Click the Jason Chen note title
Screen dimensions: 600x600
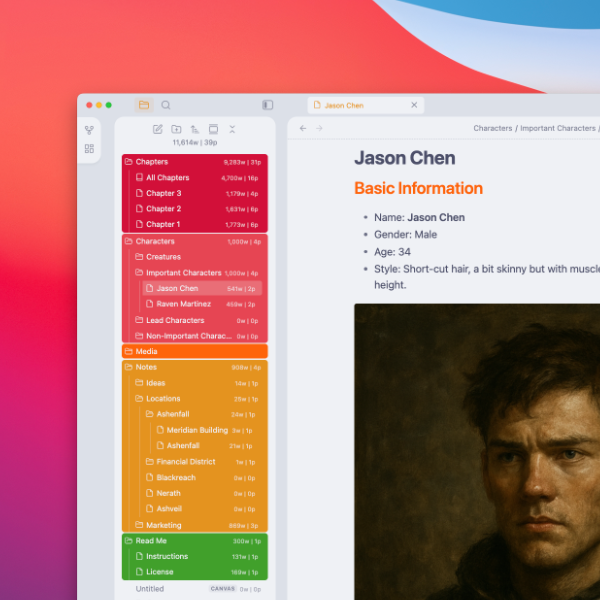click(x=405, y=158)
